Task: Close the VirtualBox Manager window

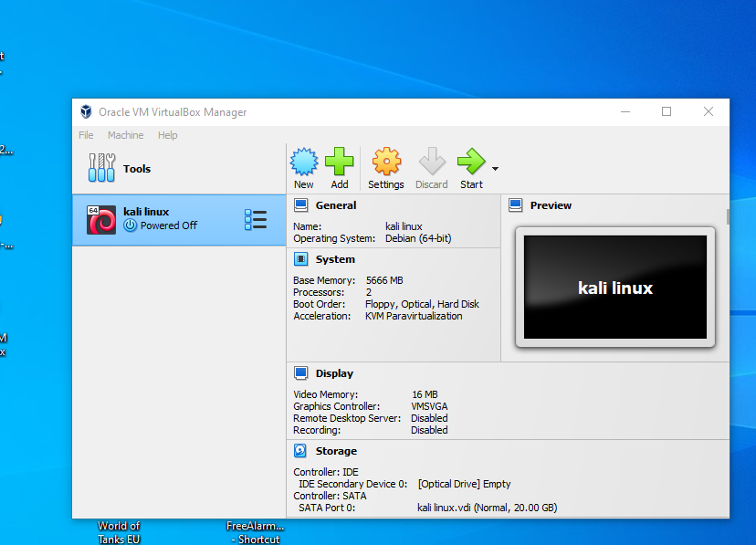Action: (x=709, y=111)
